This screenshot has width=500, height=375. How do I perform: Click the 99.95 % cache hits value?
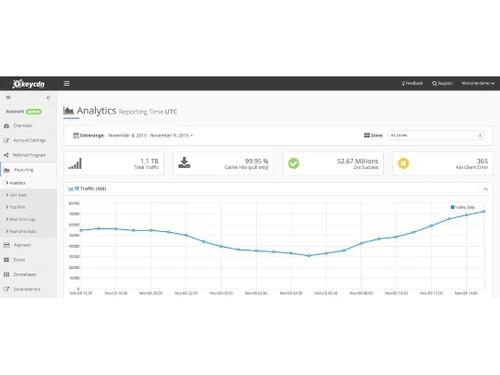click(256, 161)
